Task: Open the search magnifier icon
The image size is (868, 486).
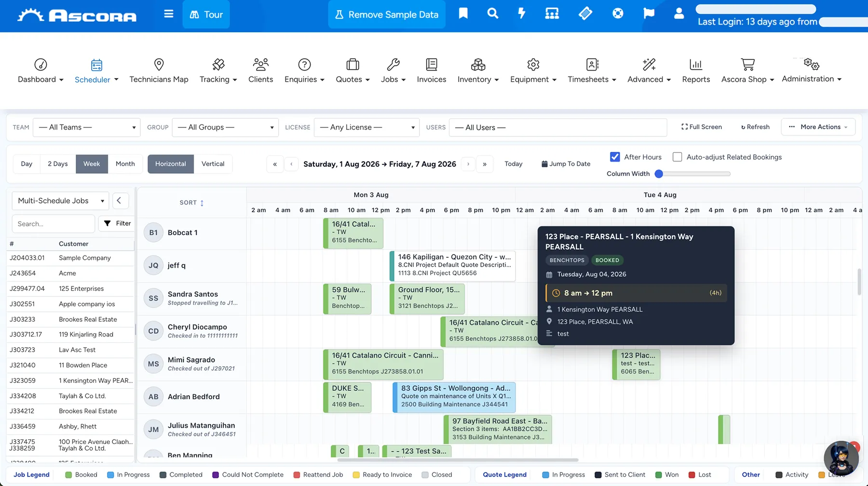Action: point(492,13)
